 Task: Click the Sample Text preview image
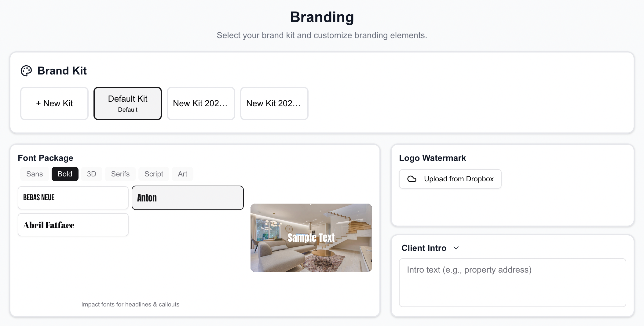(311, 238)
